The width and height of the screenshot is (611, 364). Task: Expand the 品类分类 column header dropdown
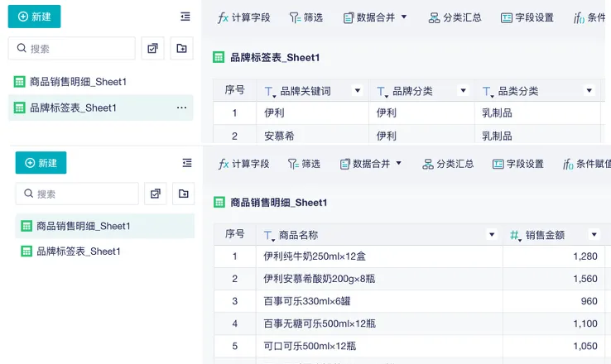589,91
